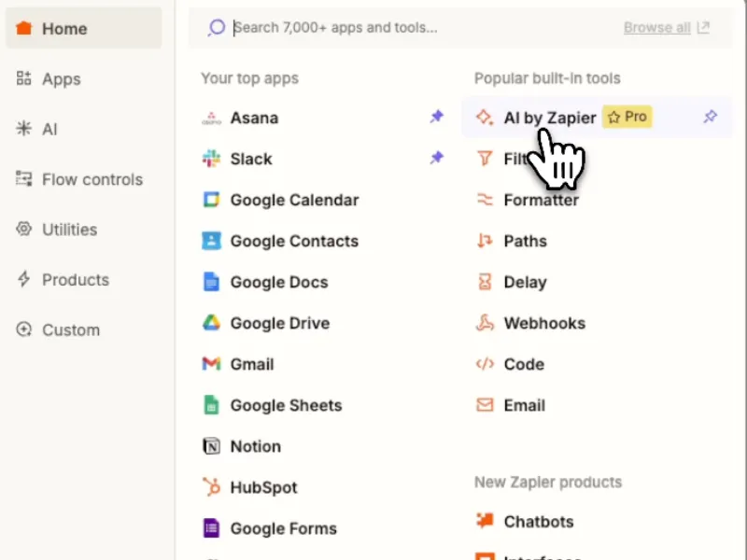Click the Google Calendar icon
Screen dimensions: 747x560
(212, 200)
